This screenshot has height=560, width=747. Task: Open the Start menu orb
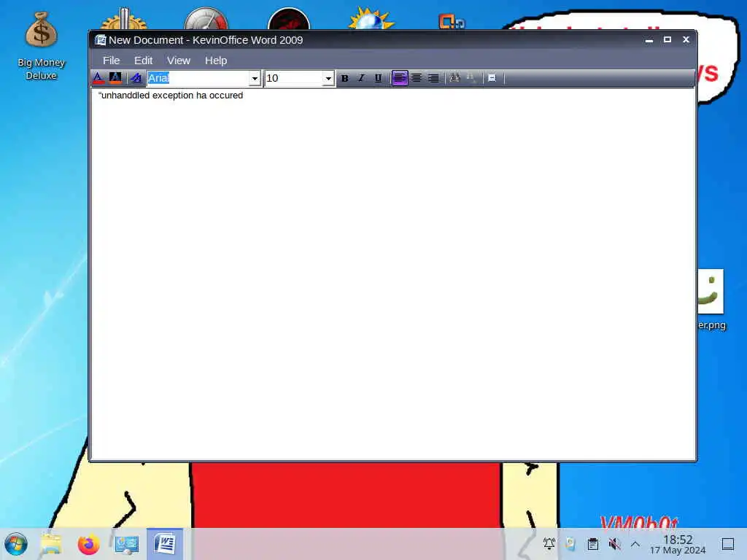[16, 544]
